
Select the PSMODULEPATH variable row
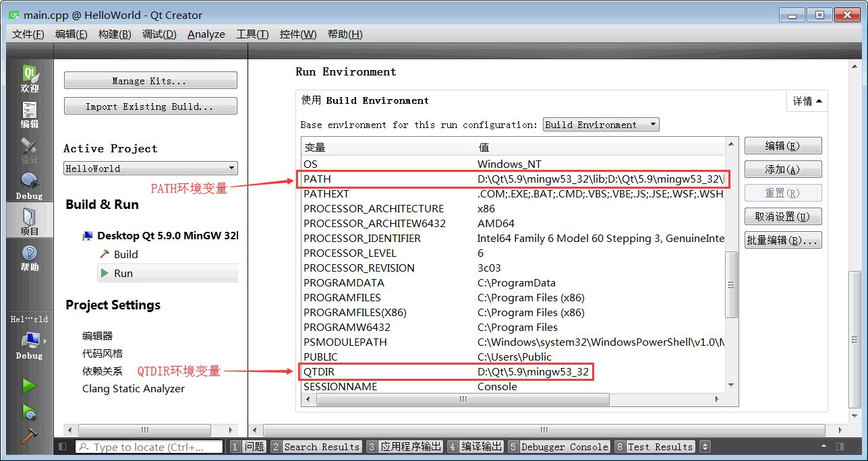(513, 342)
